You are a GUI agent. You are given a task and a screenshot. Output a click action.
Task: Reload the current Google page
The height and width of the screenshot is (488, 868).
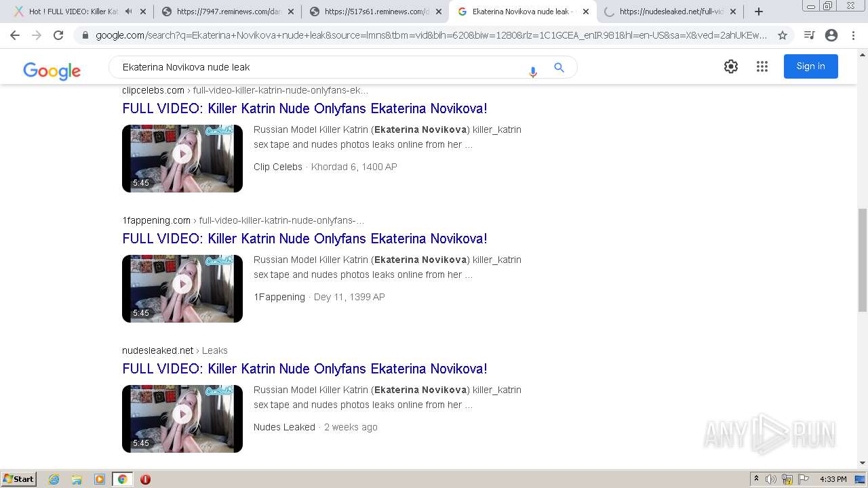click(x=58, y=35)
